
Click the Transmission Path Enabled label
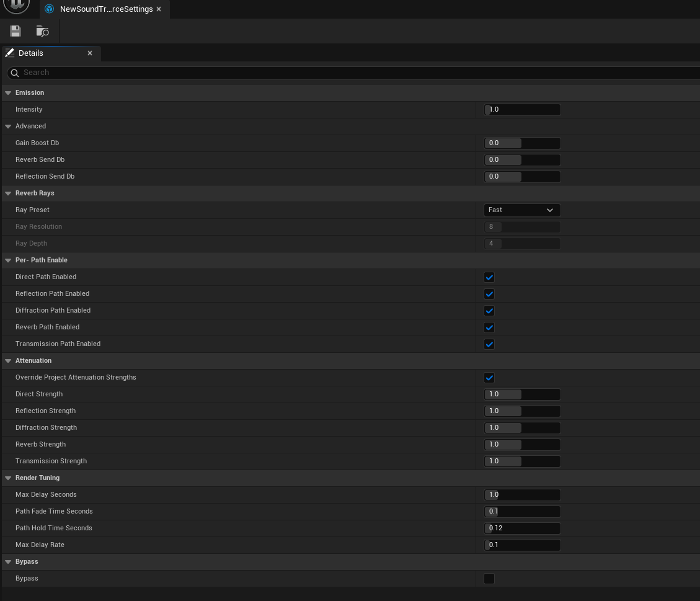click(x=58, y=344)
